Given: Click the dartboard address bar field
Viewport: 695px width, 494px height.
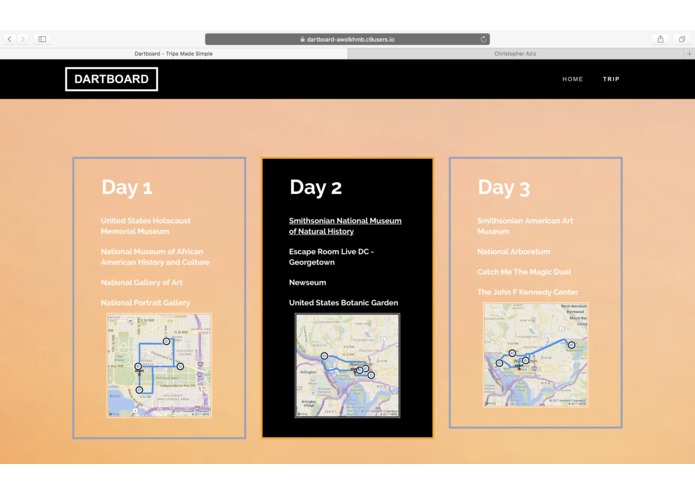Looking at the screenshot, I should (x=347, y=39).
